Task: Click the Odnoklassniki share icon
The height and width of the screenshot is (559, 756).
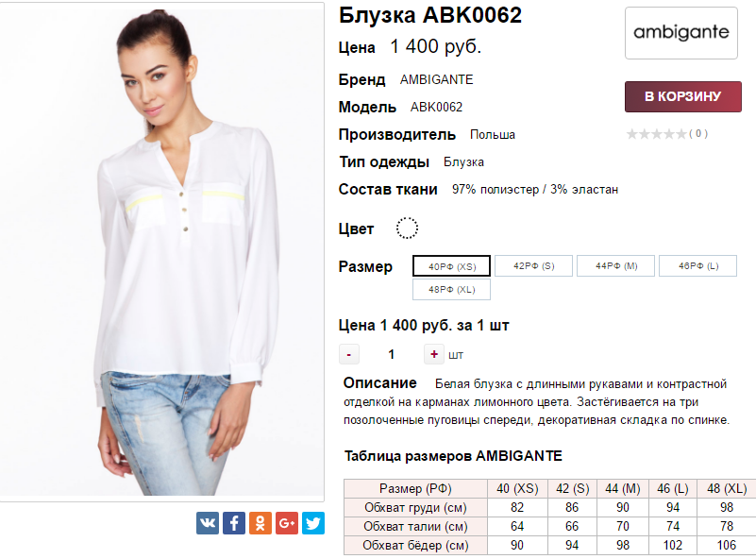Action: pyautogui.click(x=260, y=523)
